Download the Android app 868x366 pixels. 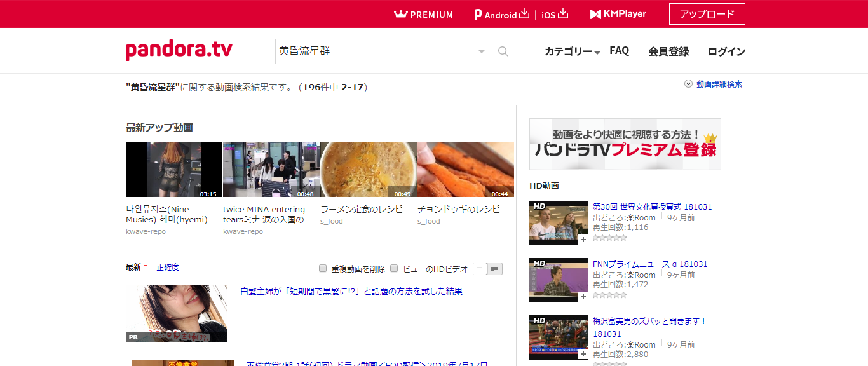tap(502, 14)
